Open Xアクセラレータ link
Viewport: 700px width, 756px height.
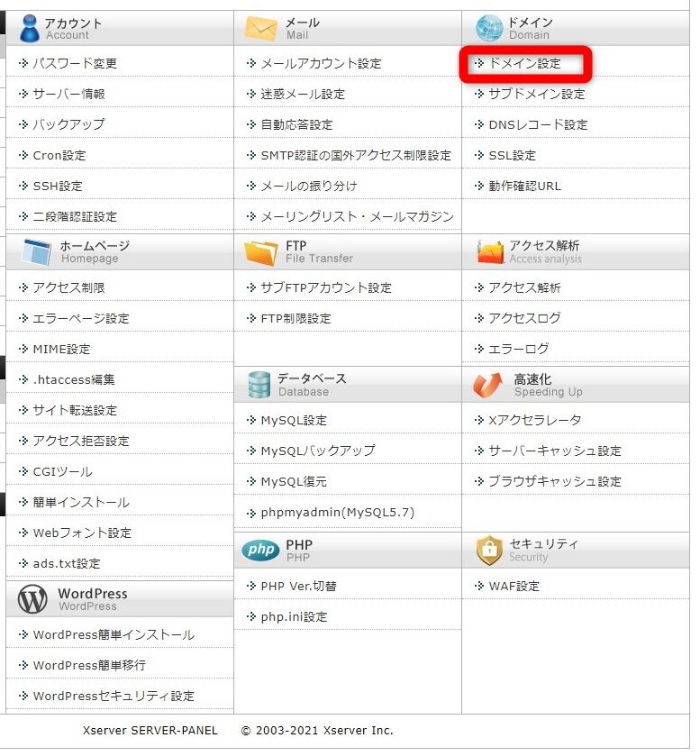pyautogui.click(x=535, y=420)
